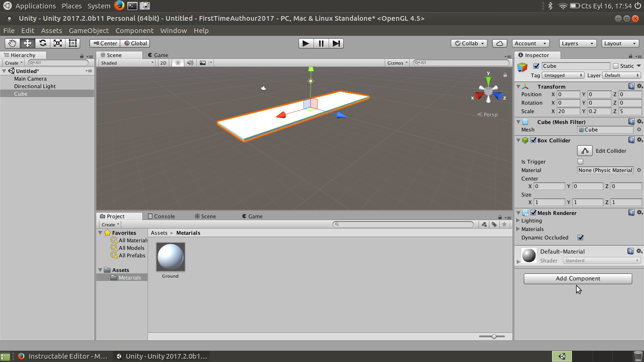Search project assets by type
644x362 pixels.
click(484, 224)
